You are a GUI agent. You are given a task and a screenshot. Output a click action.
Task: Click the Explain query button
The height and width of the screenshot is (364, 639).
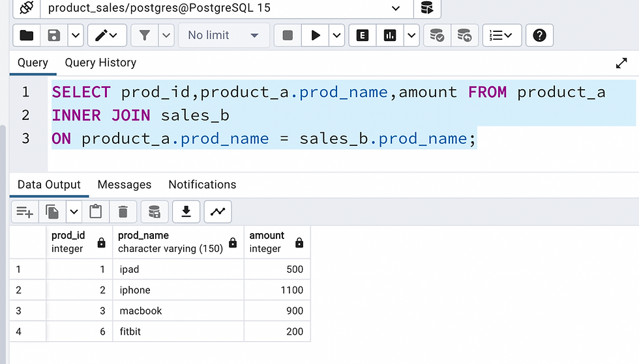363,35
